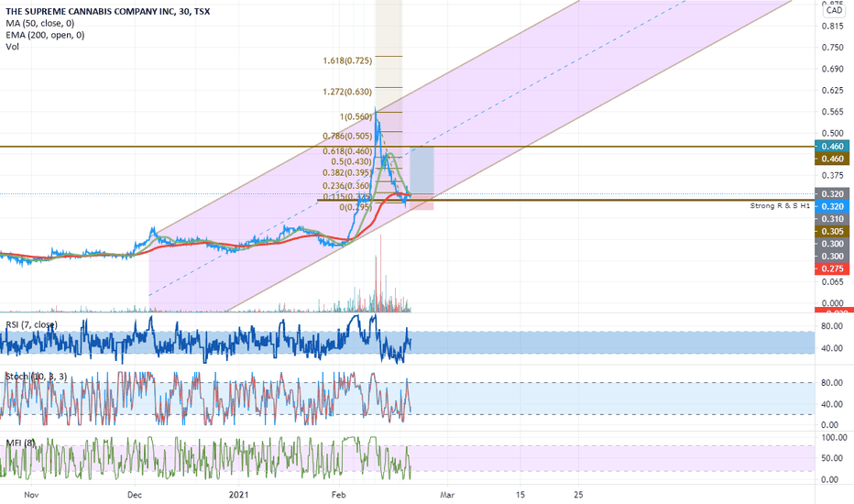Image resolution: width=854 pixels, height=504 pixels.
Task: Click the 80.00 value on the Stoch scale
Action: 832,383
